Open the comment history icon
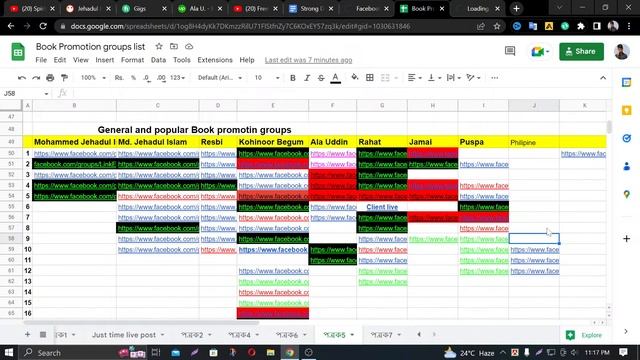The image size is (640, 360). [x=510, y=51]
